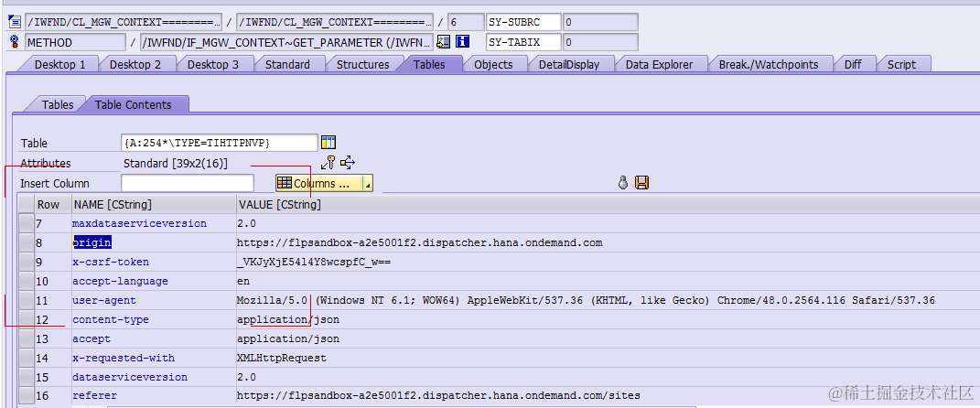Open the Structures tab
The height and width of the screenshot is (408, 980).
[362, 64]
